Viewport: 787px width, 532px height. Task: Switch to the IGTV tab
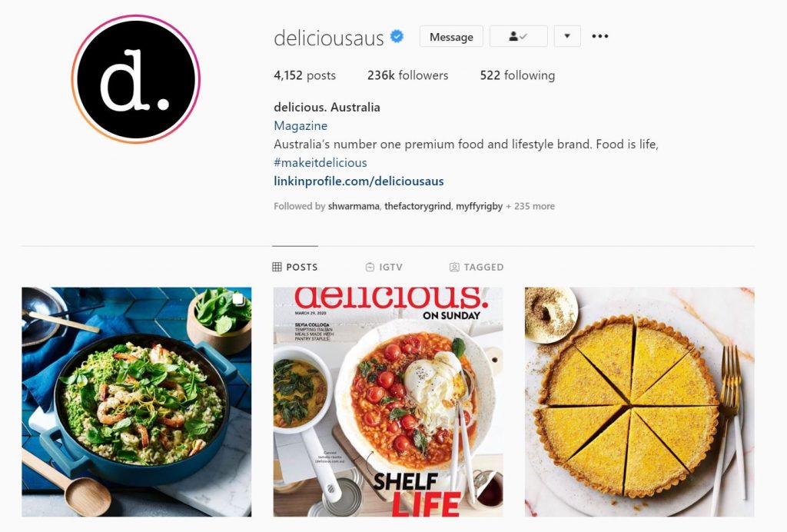click(x=384, y=267)
